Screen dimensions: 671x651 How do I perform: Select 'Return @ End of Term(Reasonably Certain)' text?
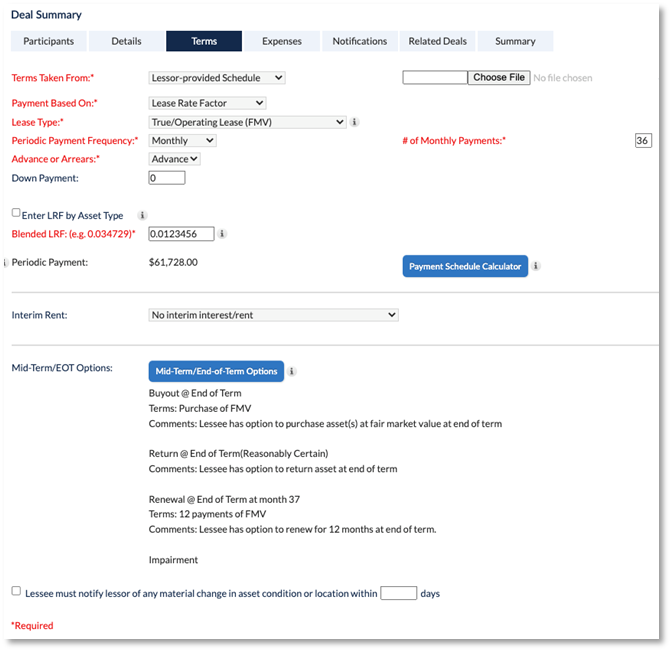click(x=238, y=454)
